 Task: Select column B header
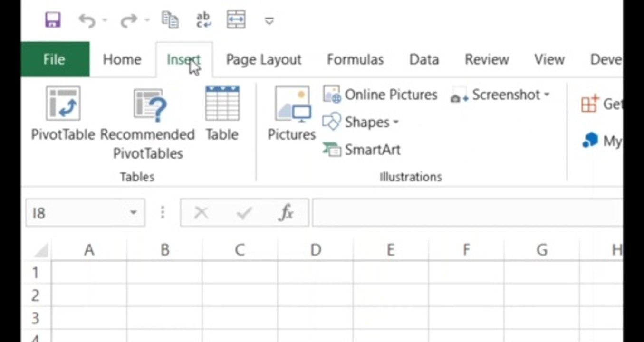click(164, 250)
